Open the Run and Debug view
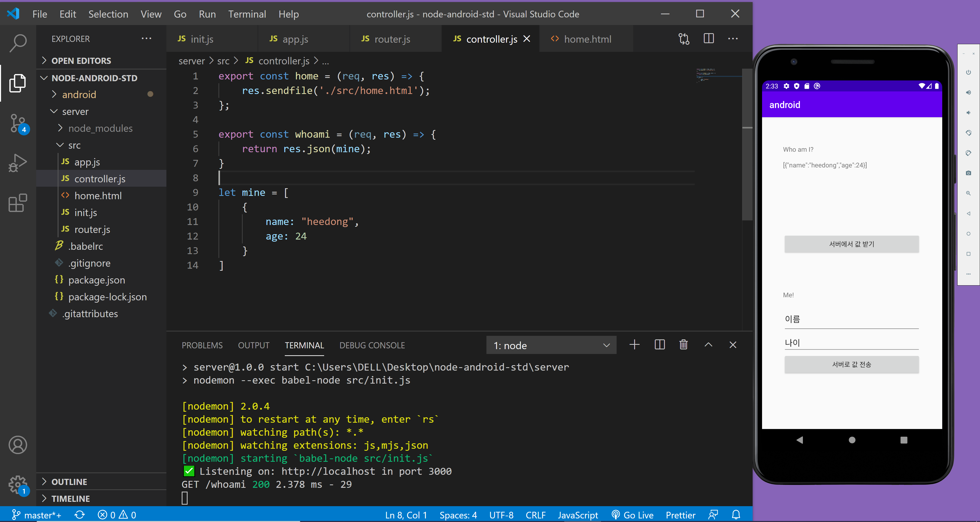The image size is (980, 522). [x=18, y=163]
